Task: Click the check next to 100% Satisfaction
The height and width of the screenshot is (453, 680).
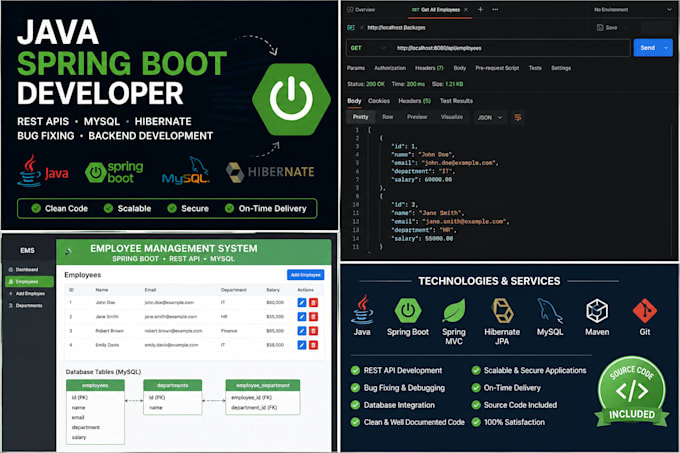Action: (x=476, y=422)
